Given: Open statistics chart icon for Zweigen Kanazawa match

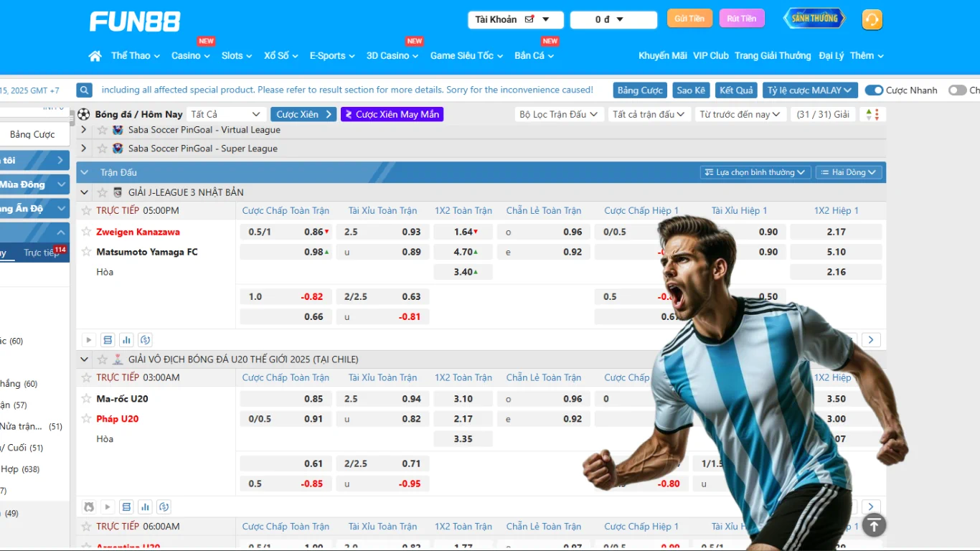Looking at the screenshot, I should coord(126,340).
